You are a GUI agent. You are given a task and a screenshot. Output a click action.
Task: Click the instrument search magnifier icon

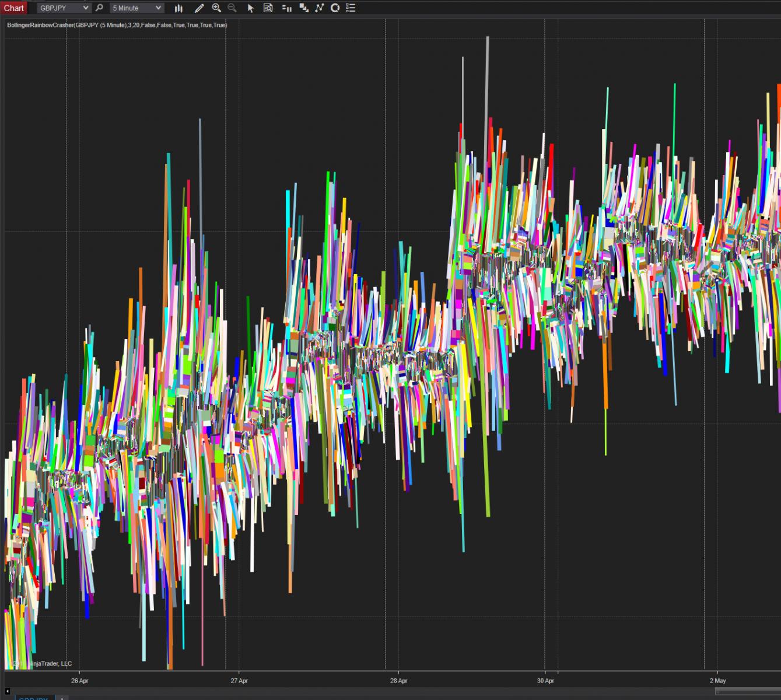click(x=99, y=8)
